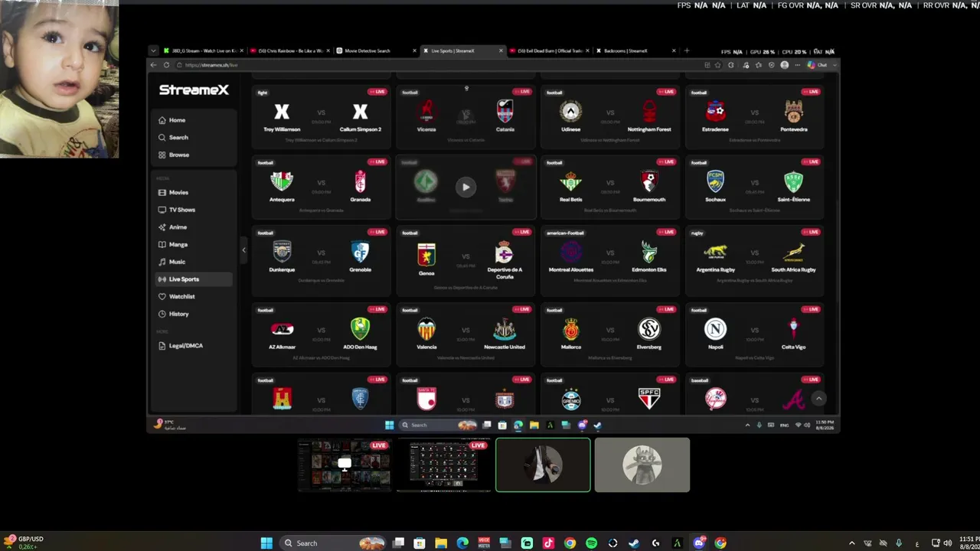Open the Napoli vs Celta Vigo match
Screen dimensions: 980x551
click(755, 335)
